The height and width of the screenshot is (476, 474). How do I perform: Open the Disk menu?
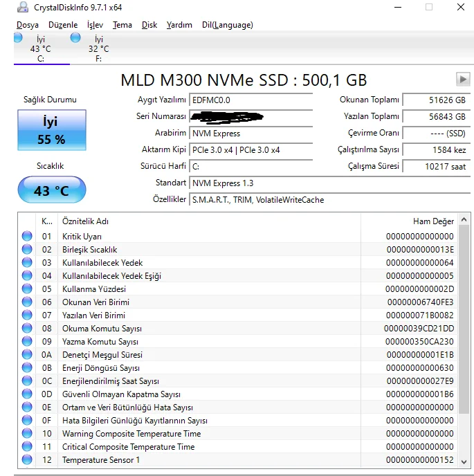[149, 25]
